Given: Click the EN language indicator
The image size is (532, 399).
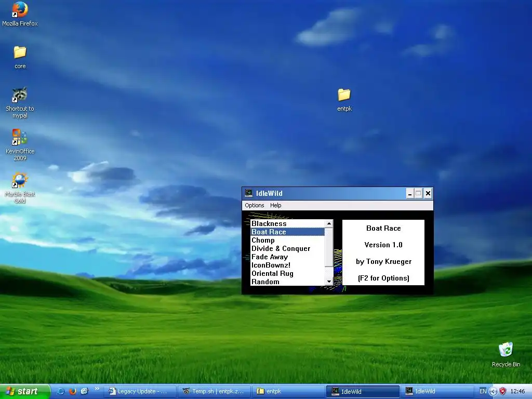Looking at the screenshot, I should [483, 391].
